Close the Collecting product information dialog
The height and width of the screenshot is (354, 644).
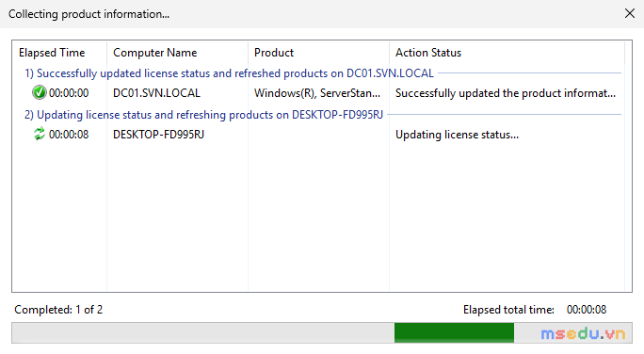click(630, 13)
